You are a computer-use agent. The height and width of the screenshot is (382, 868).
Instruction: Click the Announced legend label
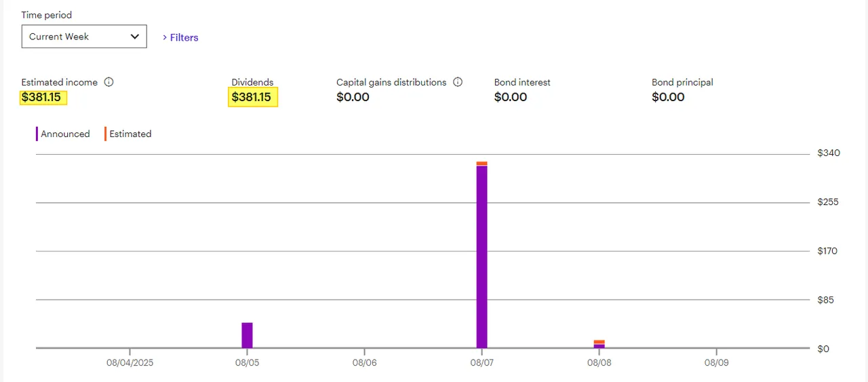[65, 134]
